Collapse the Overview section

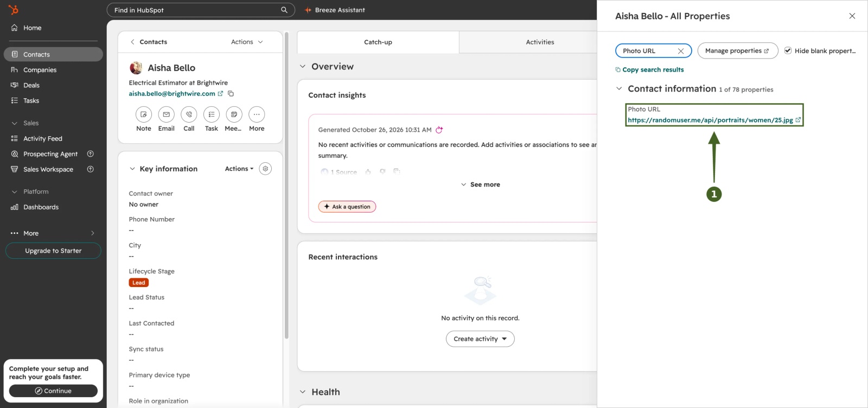point(303,67)
